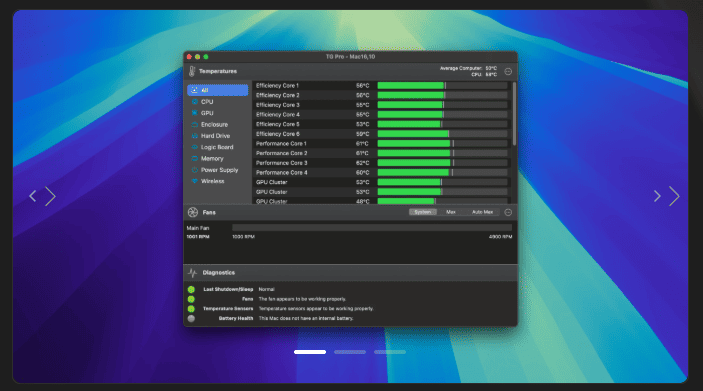The height and width of the screenshot is (391, 703).
Task: Click the Main Fan speed slider track
Action: coord(372,228)
